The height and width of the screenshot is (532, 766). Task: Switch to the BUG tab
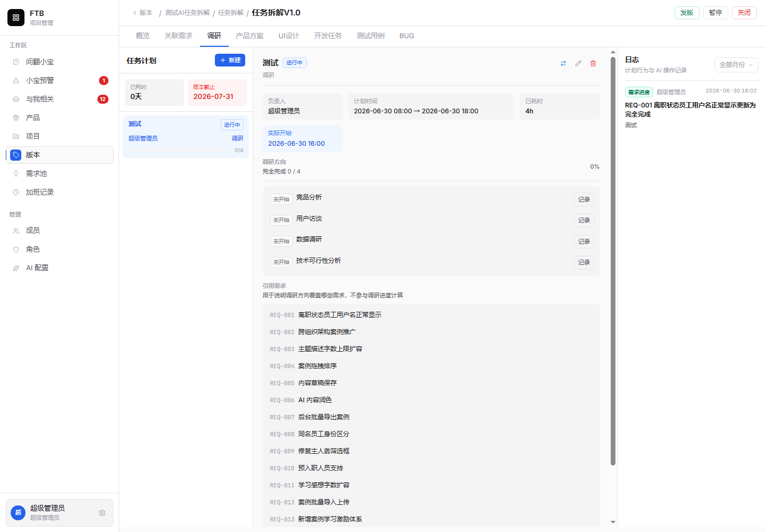(x=407, y=36)
